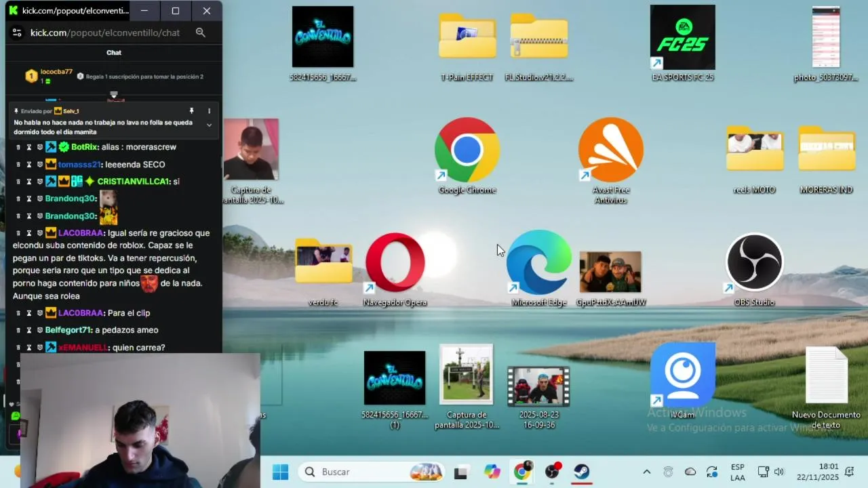Open site settings icon in Kick address bar
The width and height of the screenshot is (868, 488).
[x=17, y=33]
